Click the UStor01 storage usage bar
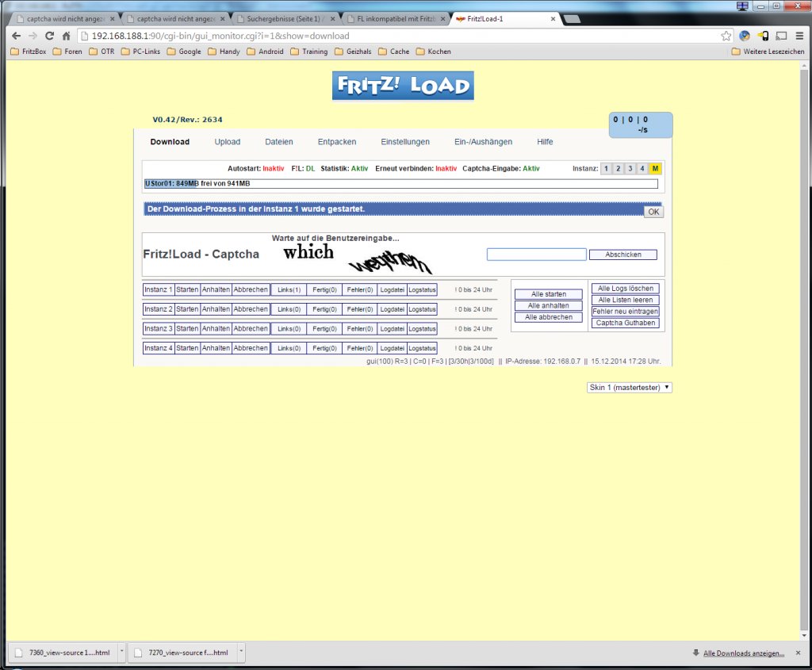The width and height of the screenshot is (812, 670). tap(401, 183)
